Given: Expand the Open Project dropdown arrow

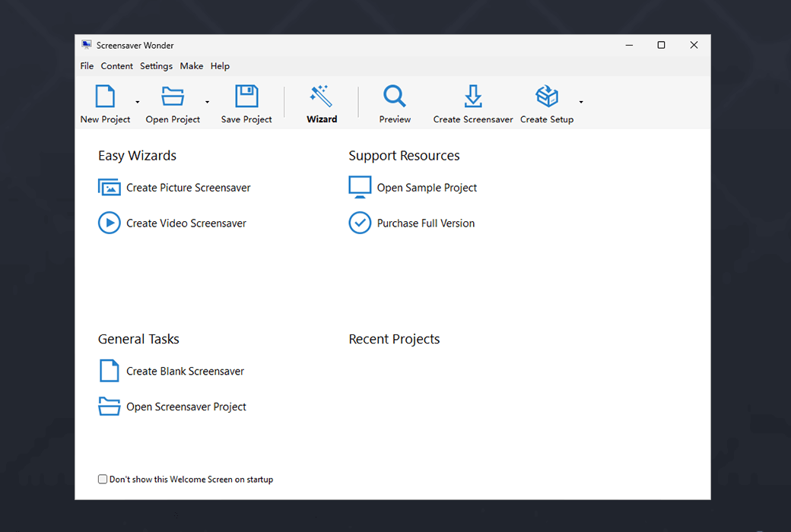Looking at the screenshot, I should tap(207, 103).
